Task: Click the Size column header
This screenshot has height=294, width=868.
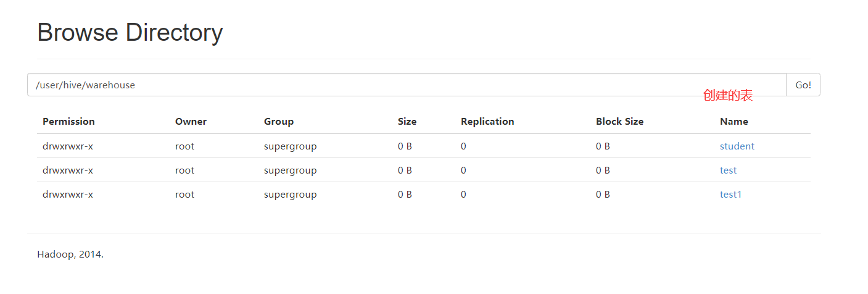Action: pyautogui.click(x=407, y=122)
